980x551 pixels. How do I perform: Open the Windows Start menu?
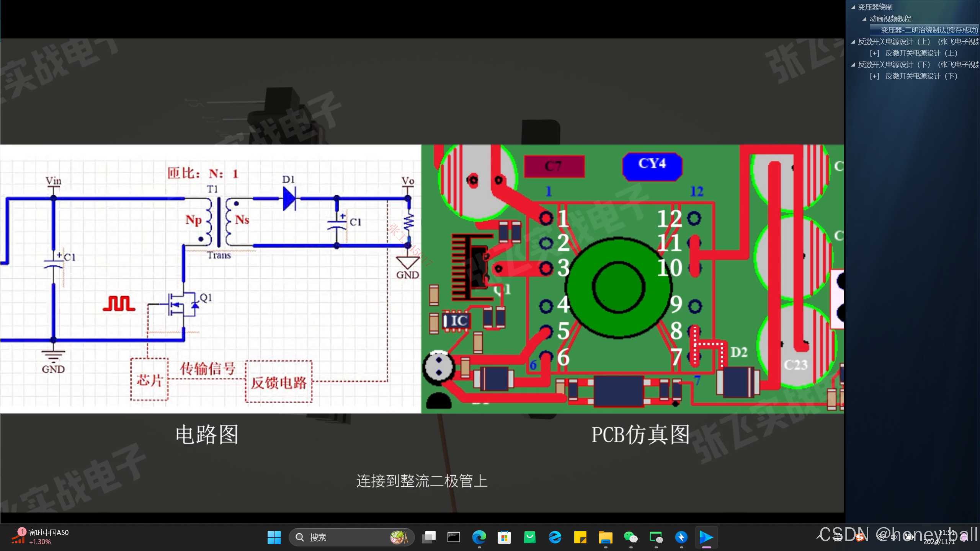tap(274, 537)
